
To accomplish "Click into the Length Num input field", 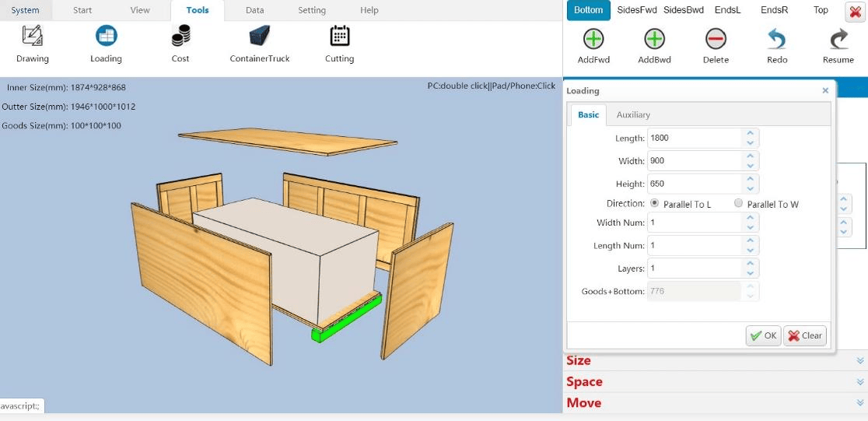I will [x=695, y=245].
